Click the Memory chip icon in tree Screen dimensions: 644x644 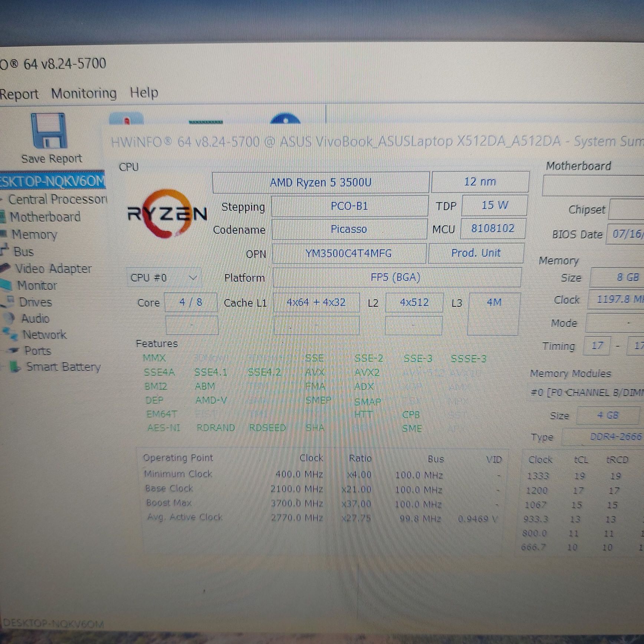click(4, 234)
